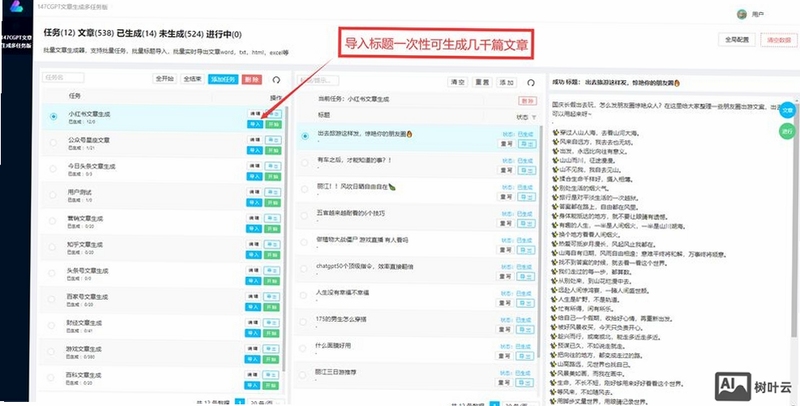Click the refresh icon in the title panel
The height and width of the screenshot is (406, 800).
tap(531, 83)
